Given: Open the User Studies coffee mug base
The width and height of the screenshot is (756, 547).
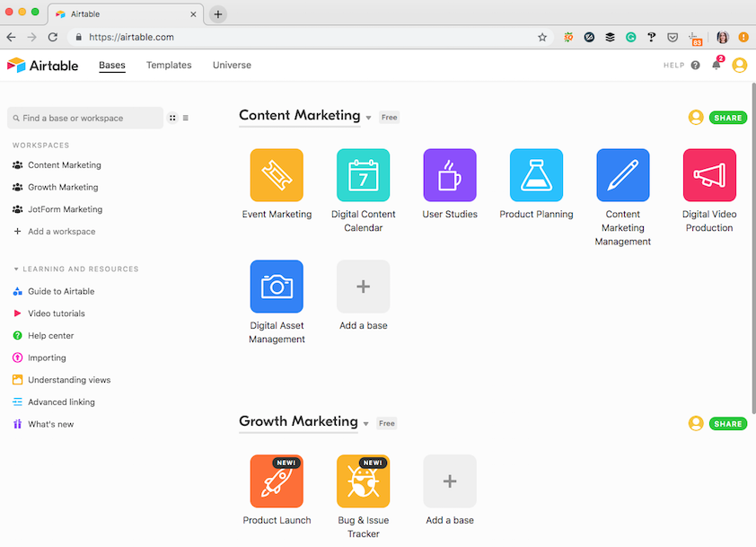Looking at the screenshot, I should click(450, 175).
